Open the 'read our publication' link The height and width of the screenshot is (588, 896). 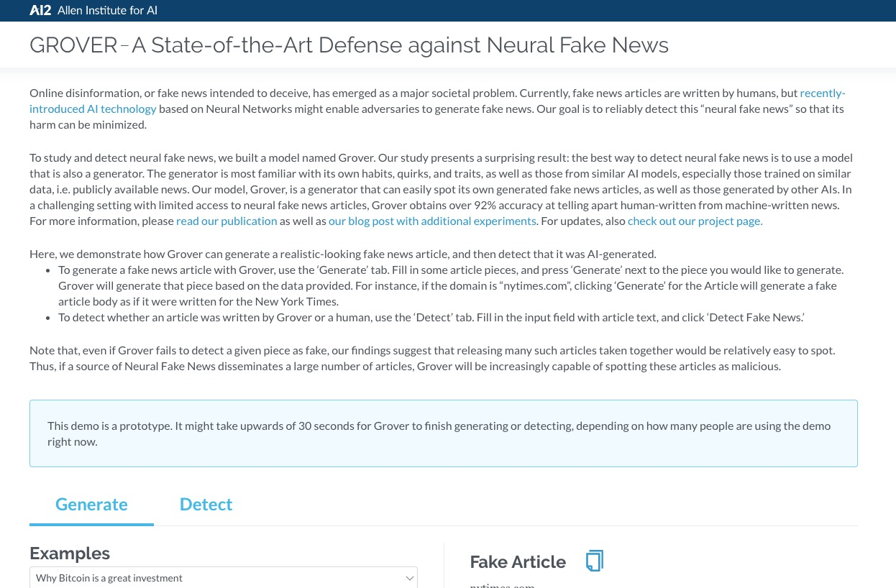click(227, 221)
